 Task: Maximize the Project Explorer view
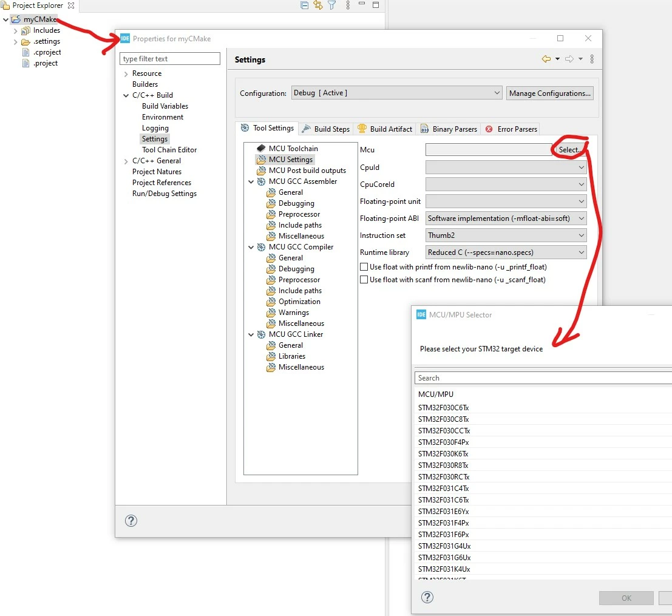[376, 5]
